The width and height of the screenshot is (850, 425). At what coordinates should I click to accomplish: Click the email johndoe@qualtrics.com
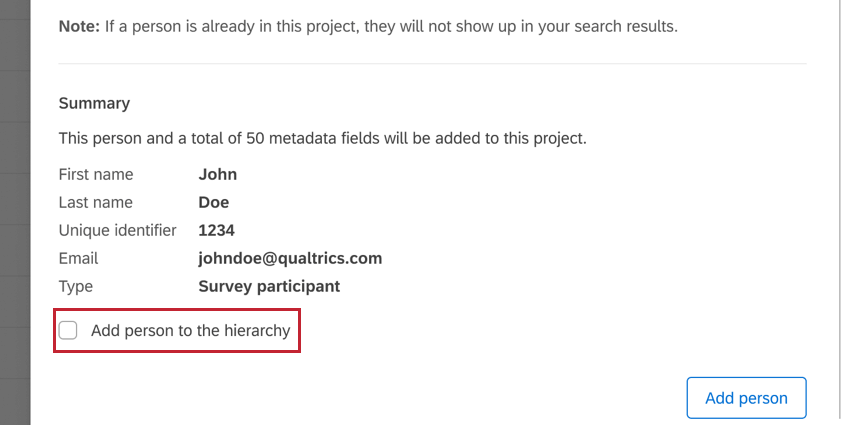click(x=290, y=258)
